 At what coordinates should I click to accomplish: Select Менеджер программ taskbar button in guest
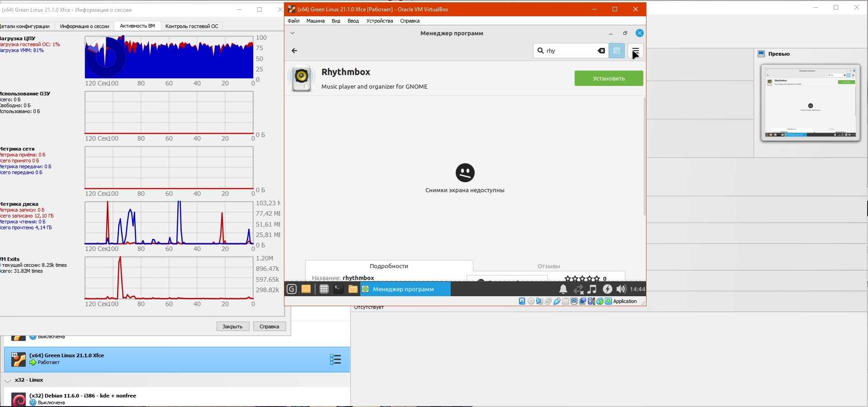click(406, 289)
